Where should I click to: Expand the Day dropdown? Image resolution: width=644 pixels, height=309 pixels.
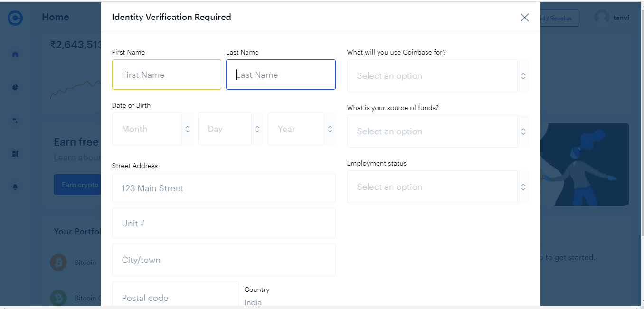230,129
